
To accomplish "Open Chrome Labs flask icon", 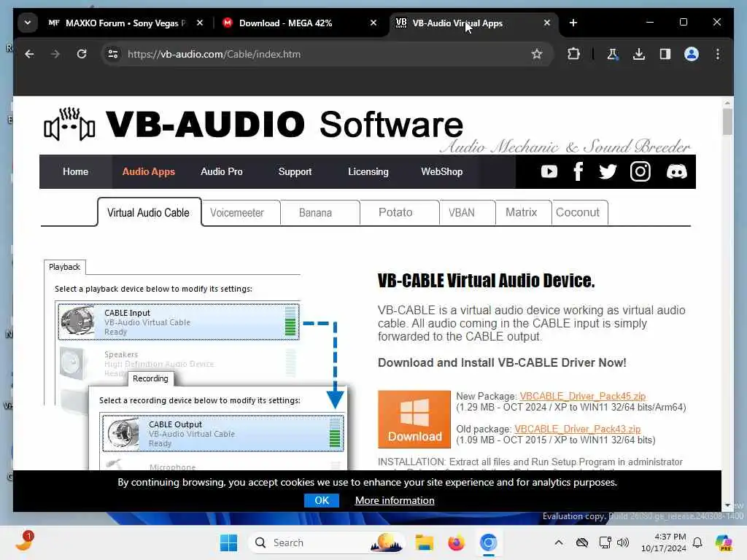I will (x=613, y=54).
